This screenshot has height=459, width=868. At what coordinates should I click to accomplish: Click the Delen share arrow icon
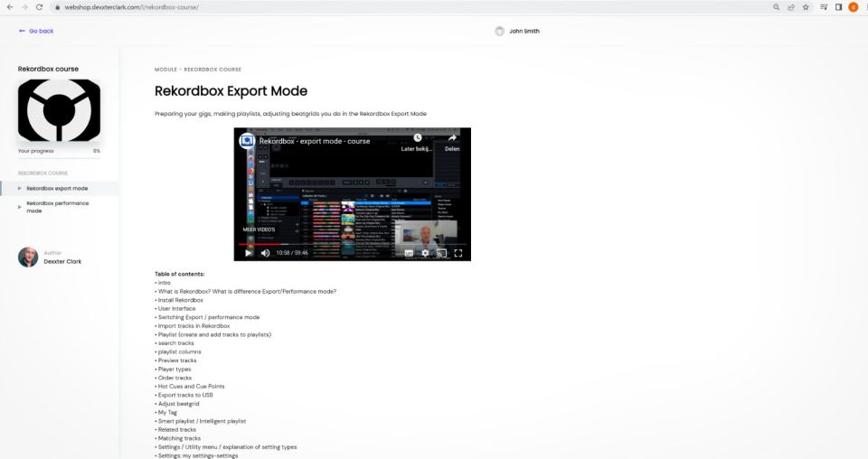(x=452, y=137)
